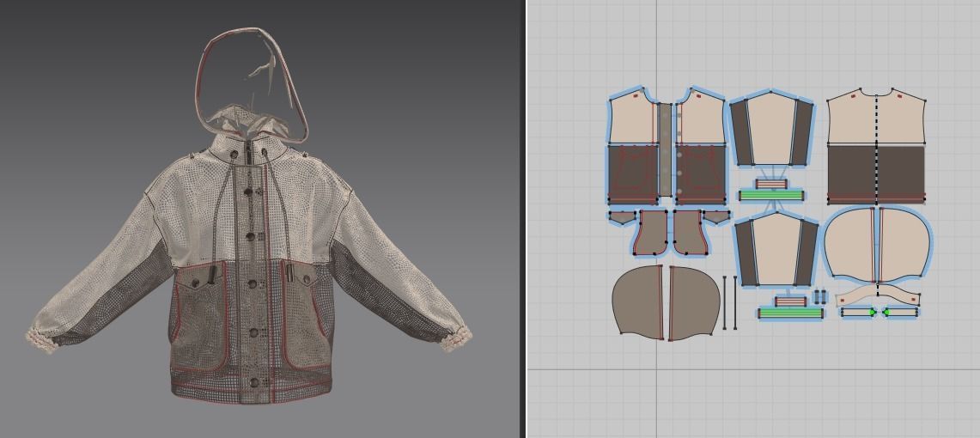The image size is (980, 438).
Task: Click the left vertical drawstring line pattern
Action: pos(725,302)
